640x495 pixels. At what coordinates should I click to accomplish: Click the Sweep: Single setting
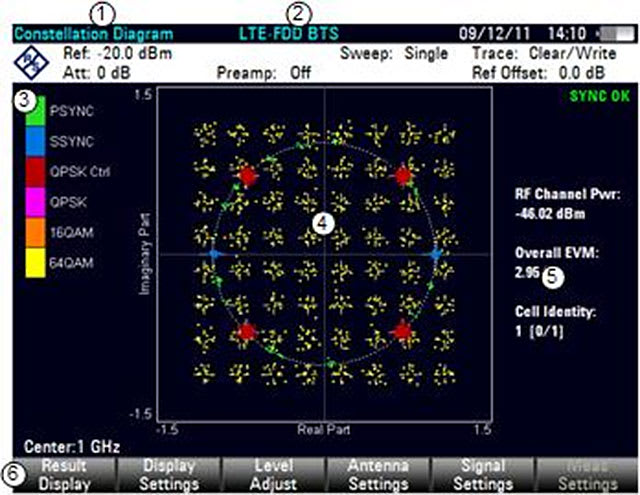[x=394, y=53]
